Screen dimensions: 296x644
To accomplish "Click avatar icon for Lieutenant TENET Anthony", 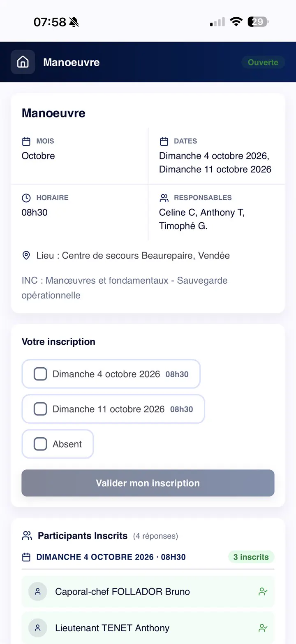I will (37, 628).
